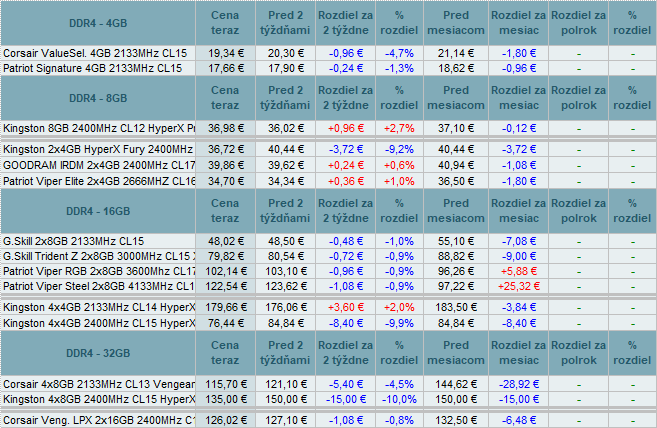Viewport: 657px width, 428px height.
Task: Select current price 19,34 € cell
Action: (225, 53)
